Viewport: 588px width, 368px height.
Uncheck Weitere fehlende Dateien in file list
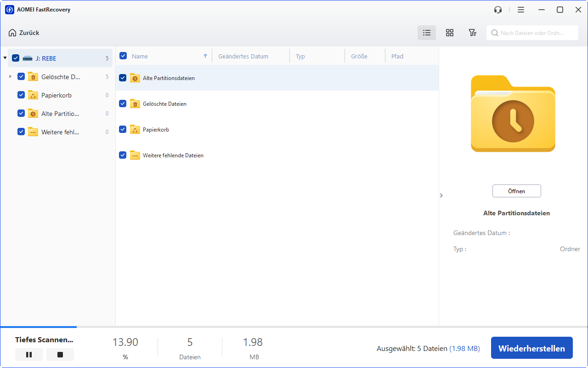click(x=123, y=155)
